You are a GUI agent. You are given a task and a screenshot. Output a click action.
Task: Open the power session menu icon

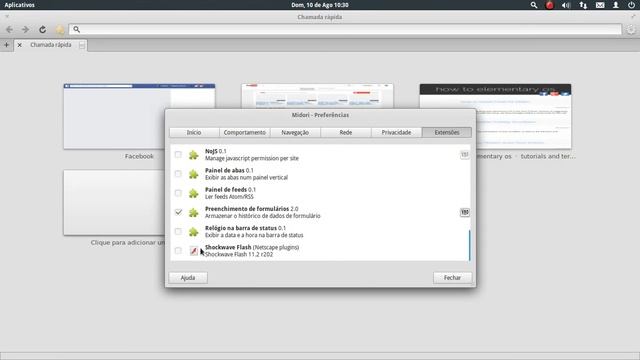coord(631,5)
